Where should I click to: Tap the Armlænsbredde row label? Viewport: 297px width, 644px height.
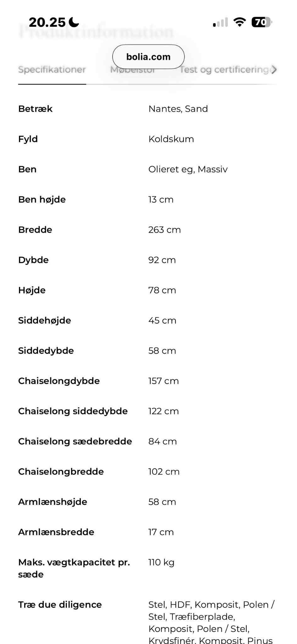[56, 532]
